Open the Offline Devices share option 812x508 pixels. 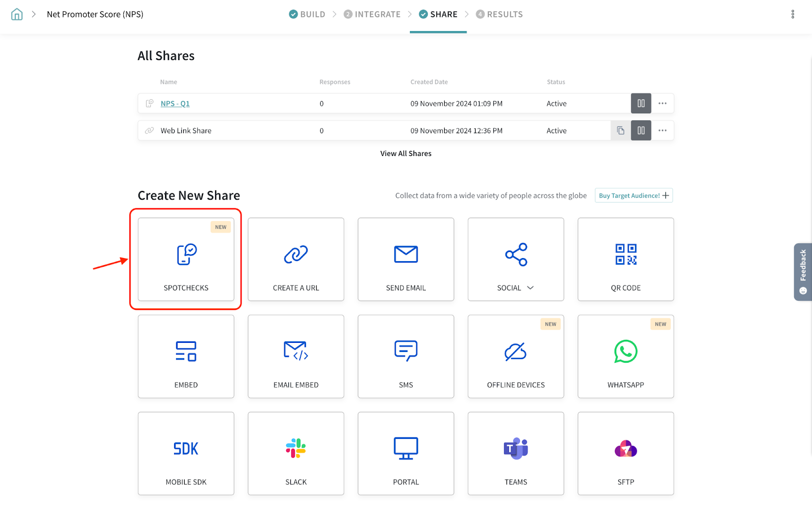(516, 357)
